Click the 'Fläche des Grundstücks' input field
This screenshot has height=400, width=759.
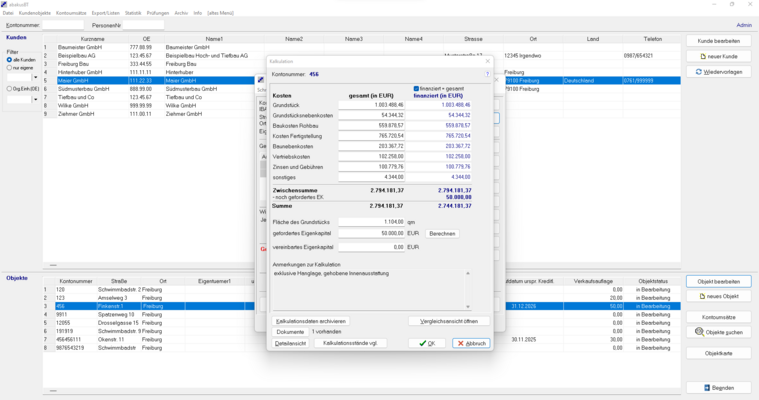371,222
